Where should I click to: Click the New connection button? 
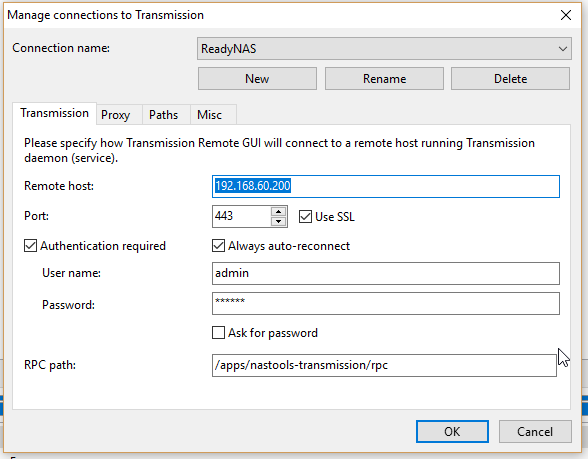pyautogui.click(x=257, y=78)
